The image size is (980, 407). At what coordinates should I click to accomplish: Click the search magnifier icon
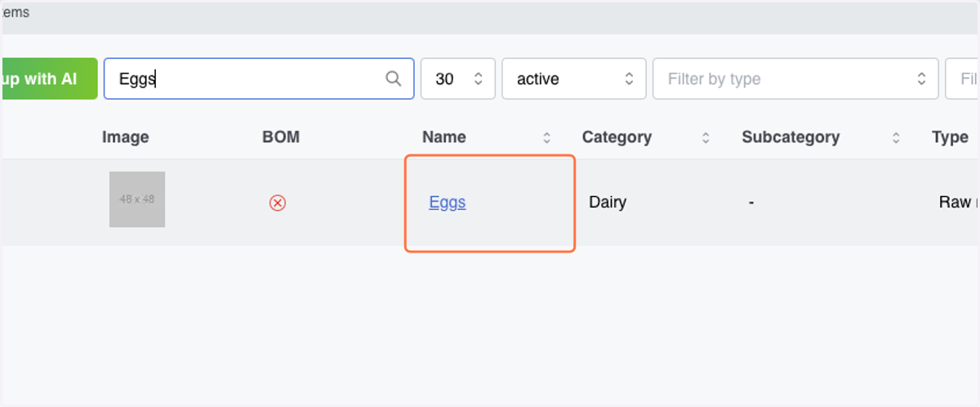(x=393, y=78)
